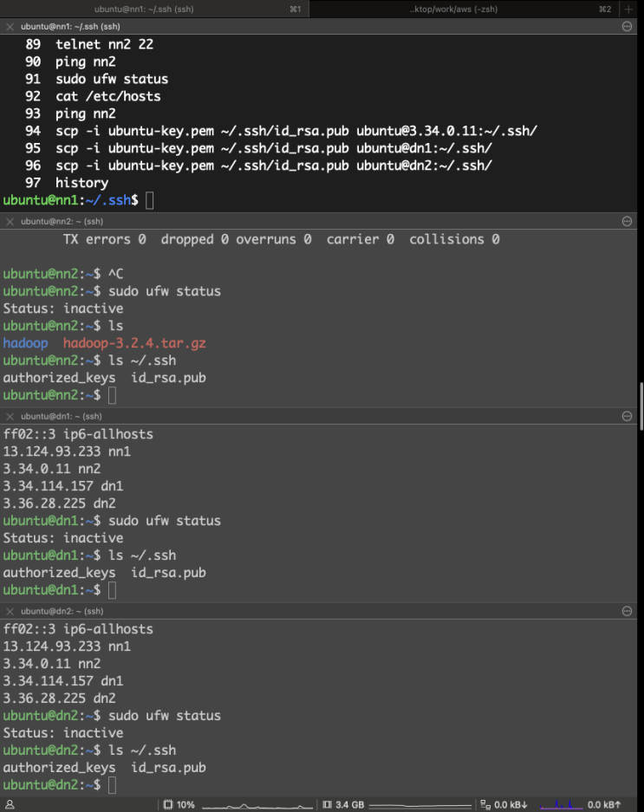644x812 pixels.
Task: Click the memory usage graph in status bar
Action: coord(420,806)
